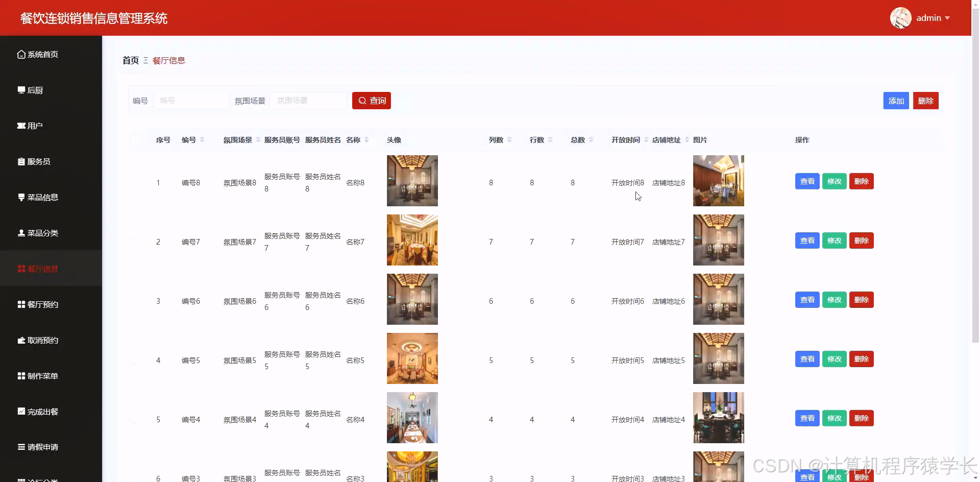Open the 头像 thumbnail for row 编号6

point(412,299)
